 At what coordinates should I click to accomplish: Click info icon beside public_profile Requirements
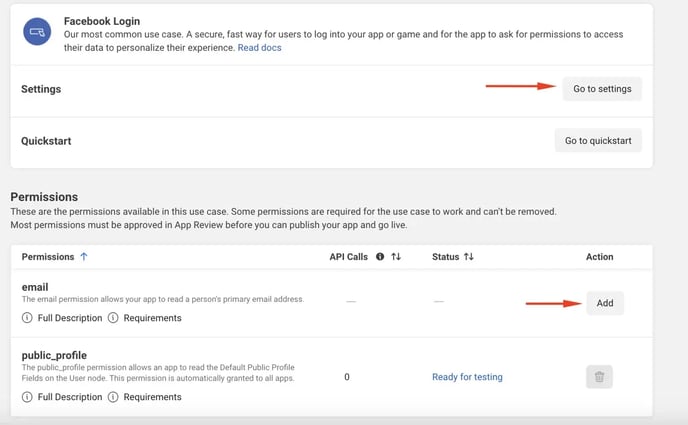pos(113,397)
